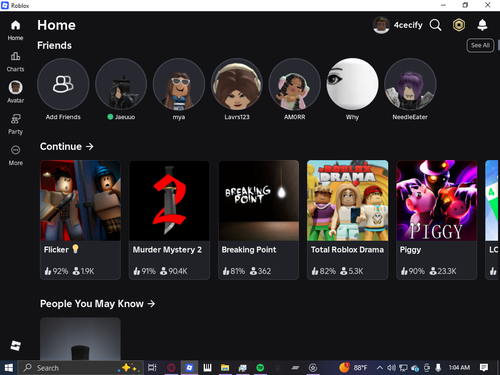Click the Roblox Studio logo in the sidebar

coord(15,345)
